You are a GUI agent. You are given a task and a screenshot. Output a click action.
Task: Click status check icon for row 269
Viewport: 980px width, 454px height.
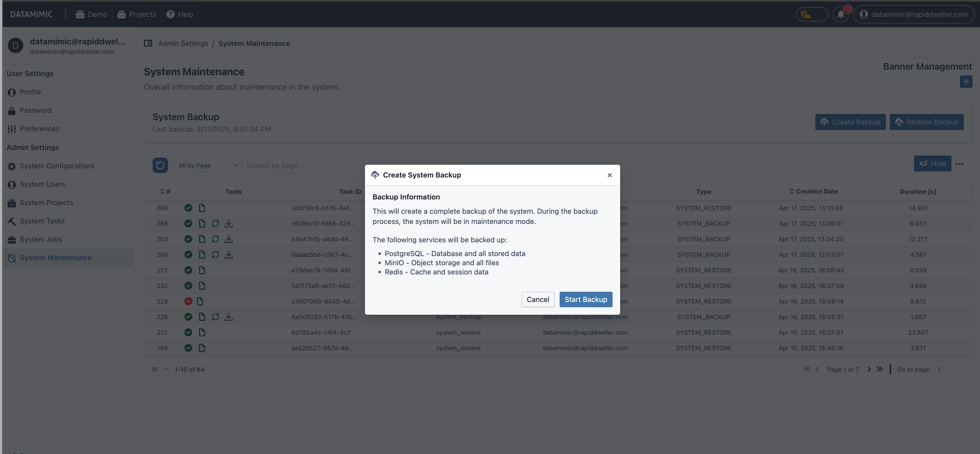[188, 208]
